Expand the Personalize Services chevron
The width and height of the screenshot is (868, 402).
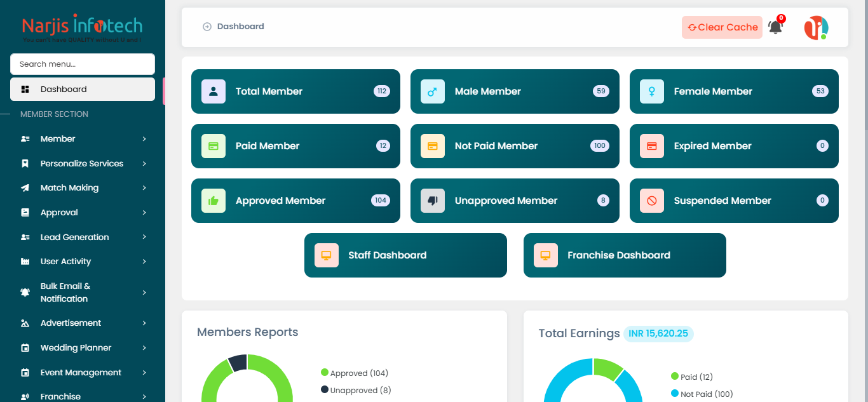coord(144,164)
